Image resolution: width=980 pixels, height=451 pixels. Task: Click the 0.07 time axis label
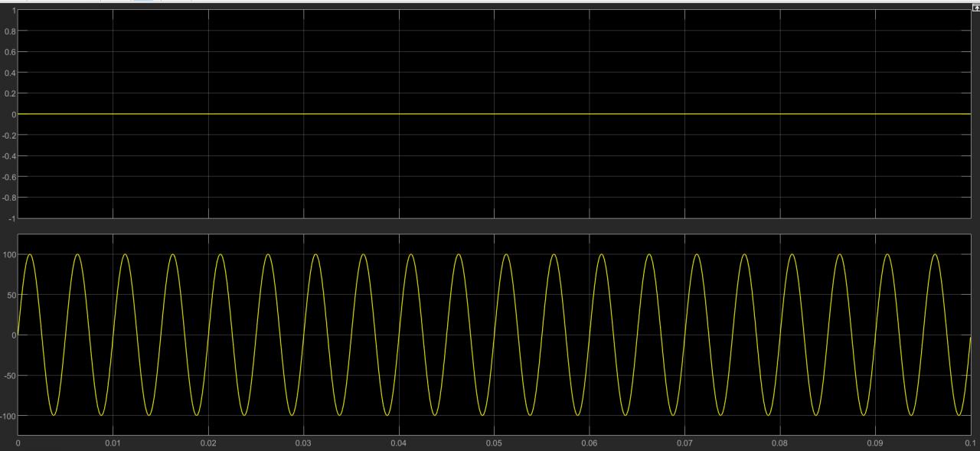pos(684,443)
